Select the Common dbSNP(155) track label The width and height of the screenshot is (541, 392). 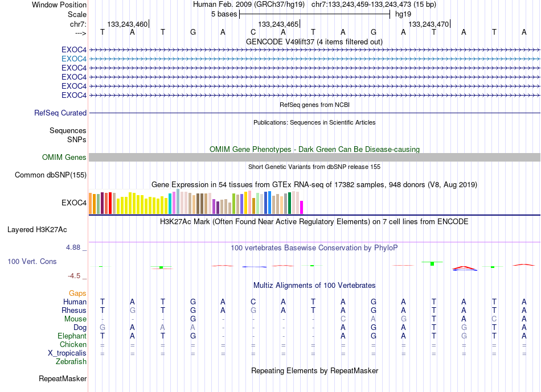[51, 175]
